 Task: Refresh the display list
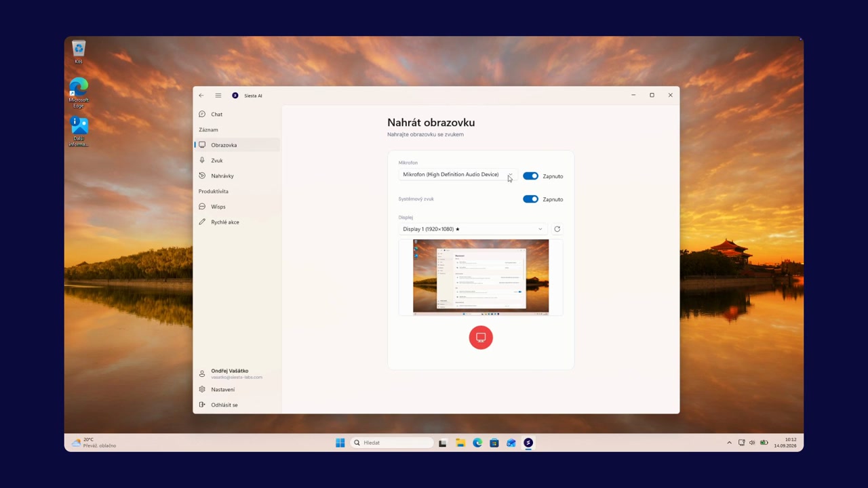point(557,229)
